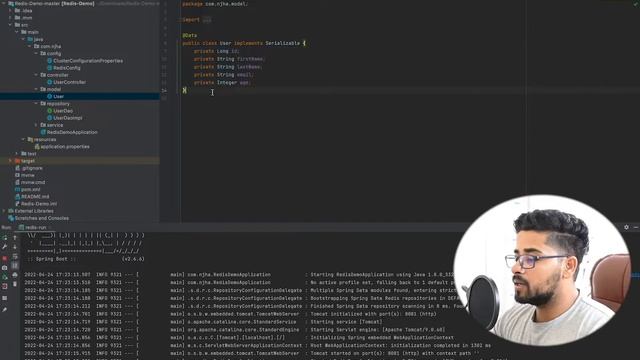The image size is (640, 360).
Task: Open the mvnw file
Action: [x=27, y=175]
